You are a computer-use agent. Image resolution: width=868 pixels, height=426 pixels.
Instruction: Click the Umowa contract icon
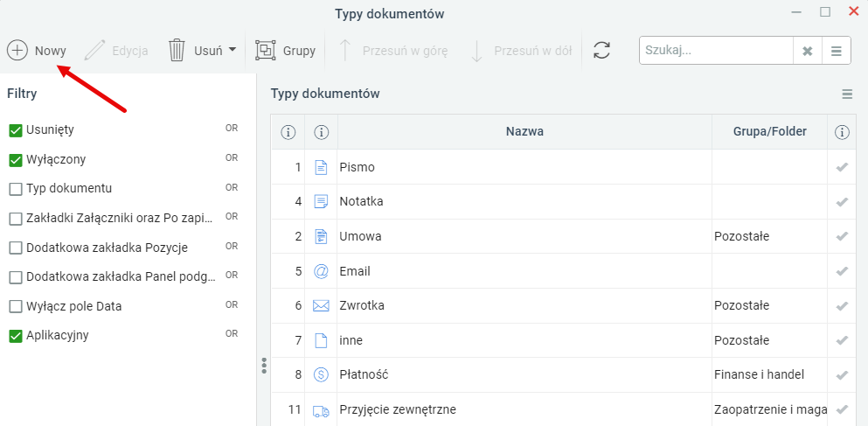pyautogui.click(x=321, y=236)
